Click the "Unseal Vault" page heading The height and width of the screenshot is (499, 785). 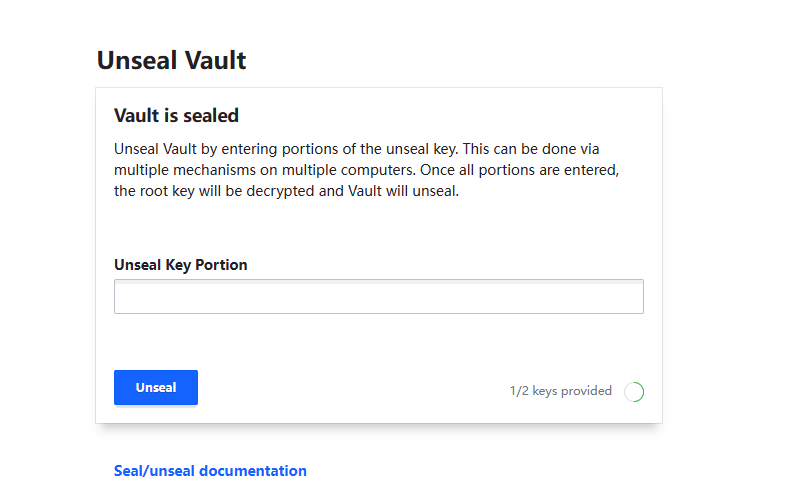click(171, 61)
